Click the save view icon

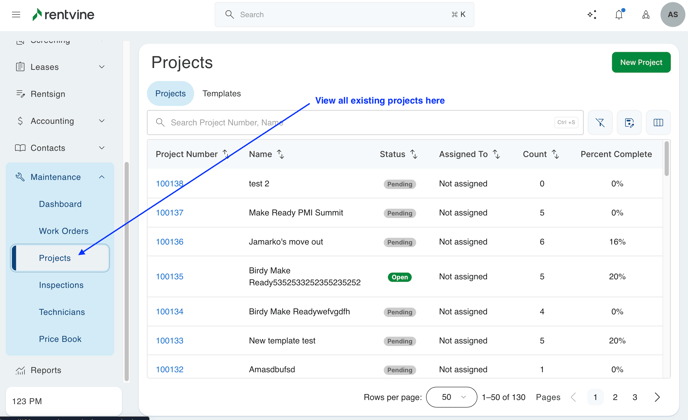pos(629,123)
